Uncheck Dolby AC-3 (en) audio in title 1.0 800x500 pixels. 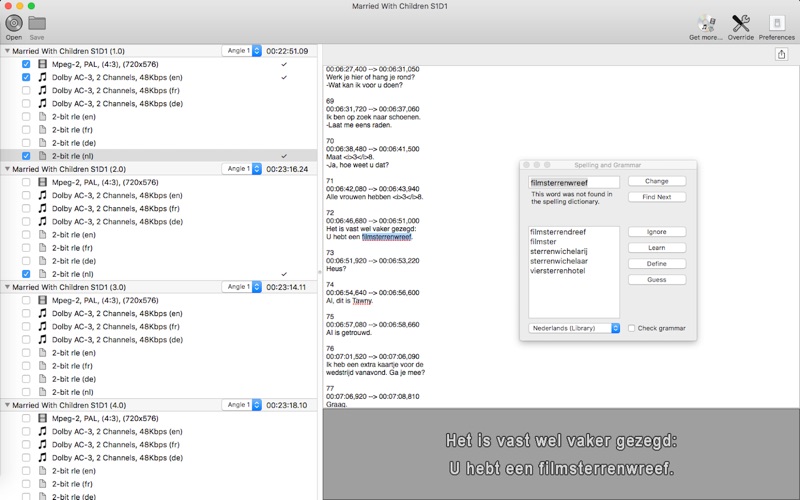point(26,77)
